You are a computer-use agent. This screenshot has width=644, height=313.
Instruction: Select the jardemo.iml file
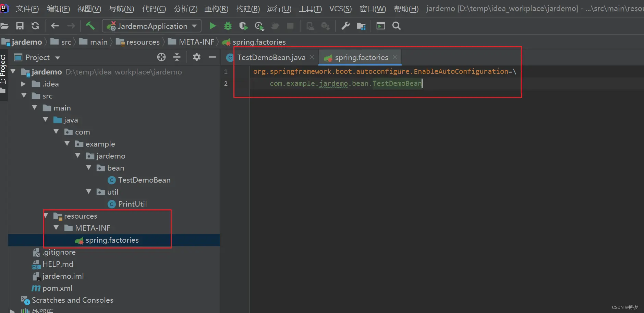tap(63, 276)
